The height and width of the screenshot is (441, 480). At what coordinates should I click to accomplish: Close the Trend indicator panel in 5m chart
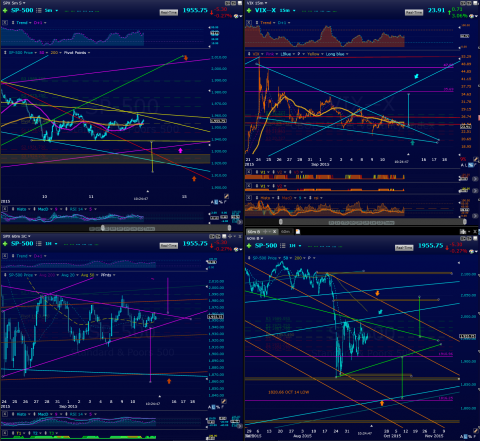[x=5, y=23]
